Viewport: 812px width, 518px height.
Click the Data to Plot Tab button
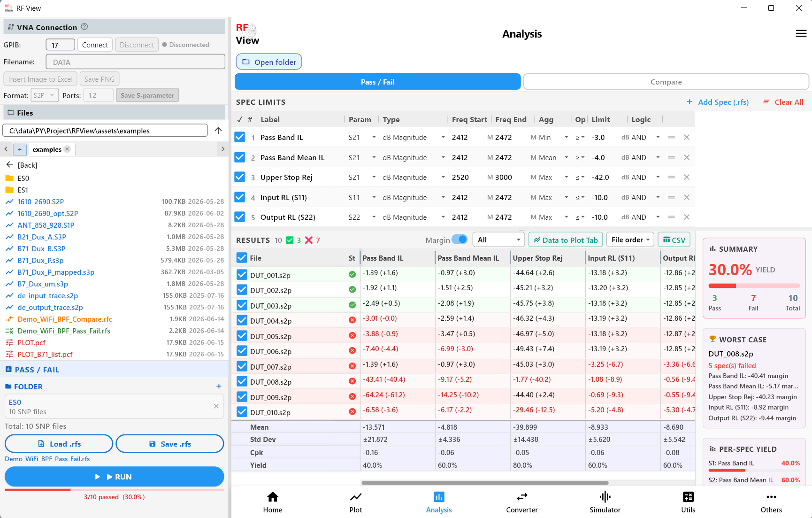(x=566, y=240)
